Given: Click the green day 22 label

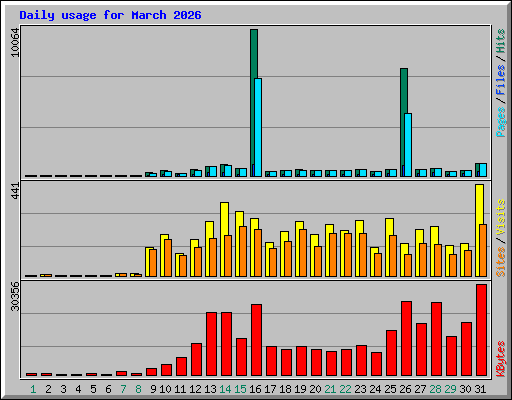Looking at the screenshot, I should point(345,389).
